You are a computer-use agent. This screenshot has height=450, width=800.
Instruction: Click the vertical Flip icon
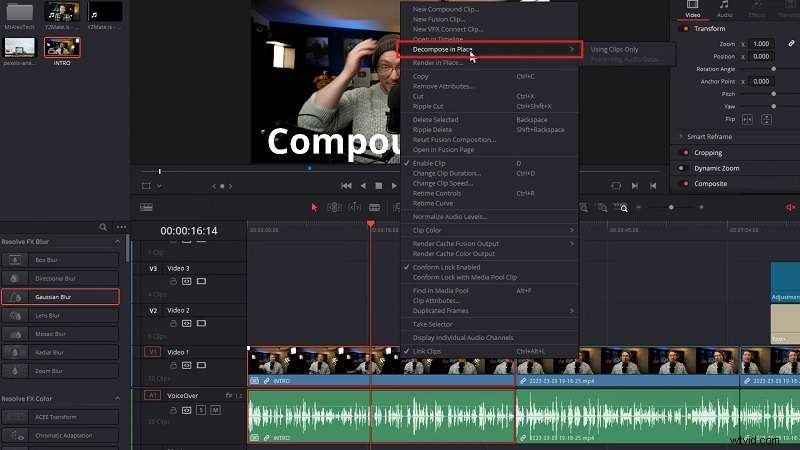[766, 119]
